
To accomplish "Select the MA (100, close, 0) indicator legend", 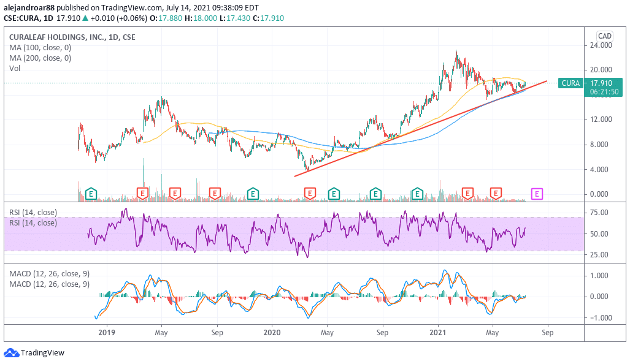I will pos(40,47).
